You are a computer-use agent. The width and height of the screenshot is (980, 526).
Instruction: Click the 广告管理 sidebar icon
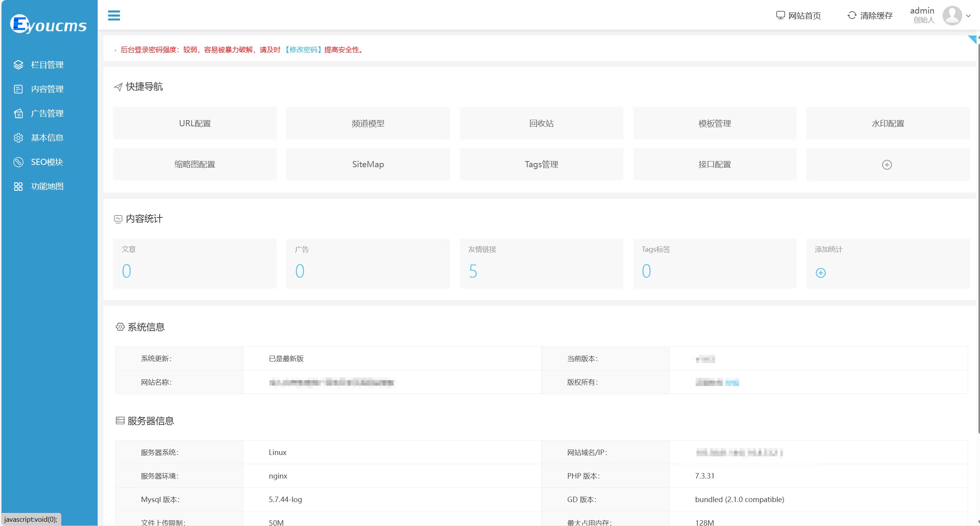(18, 114)
